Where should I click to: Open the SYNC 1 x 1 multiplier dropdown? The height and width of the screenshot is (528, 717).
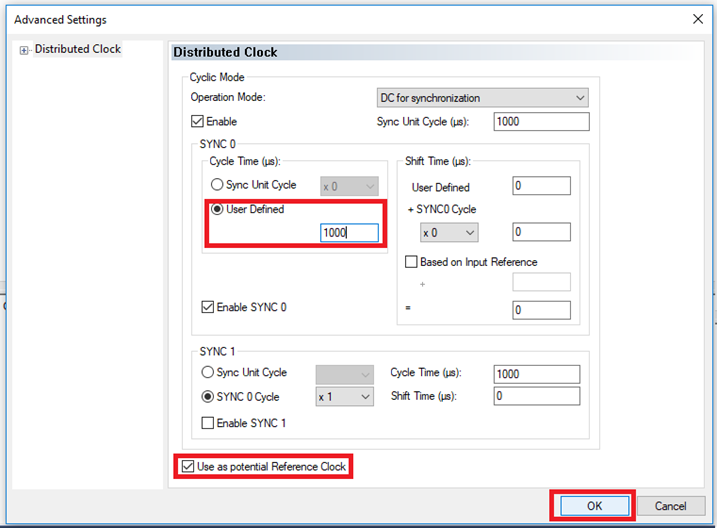point(344,397)
